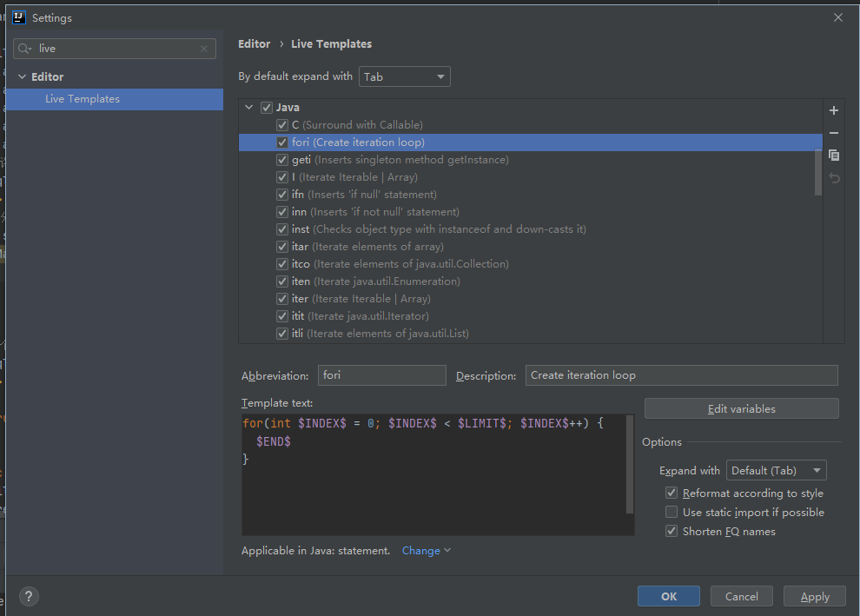
Task: Duplicate the selected template using the copy icon
Action: 834,156
